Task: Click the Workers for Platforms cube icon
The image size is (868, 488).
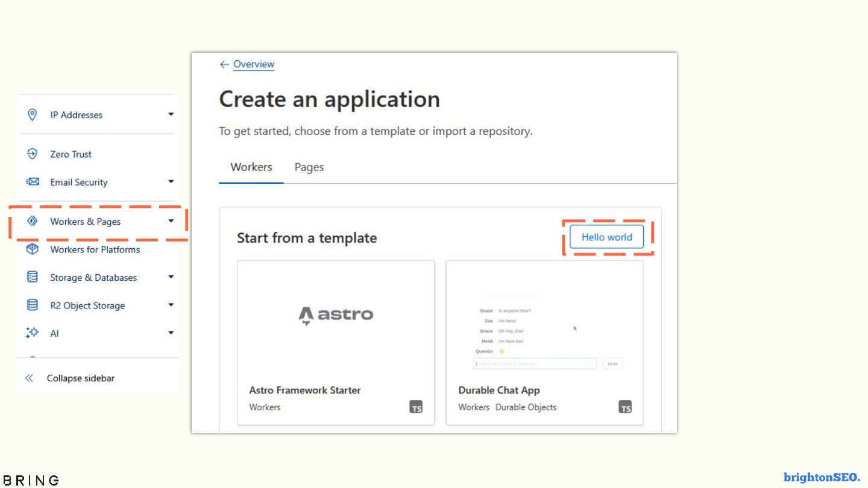Action: coord(33,249)
